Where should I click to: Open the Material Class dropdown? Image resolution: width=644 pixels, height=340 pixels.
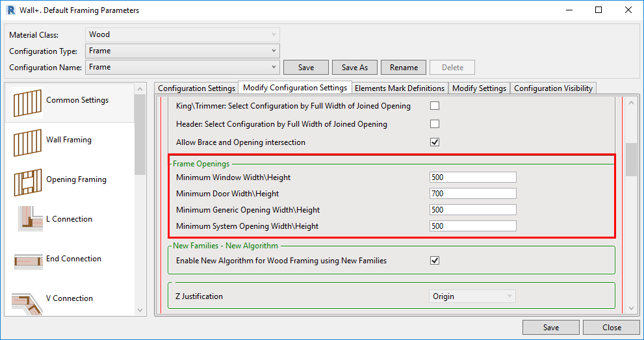183,34
